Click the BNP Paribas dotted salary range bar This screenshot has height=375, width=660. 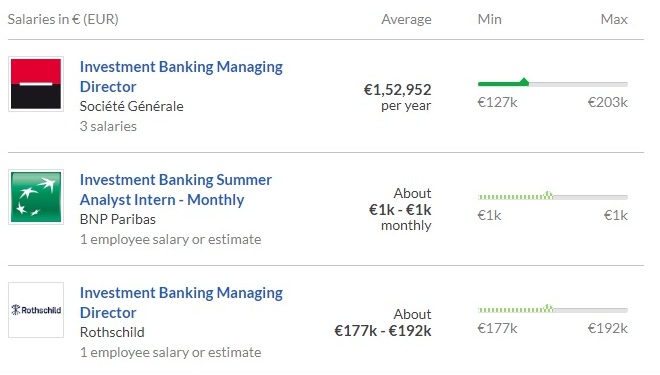[552, 196]
